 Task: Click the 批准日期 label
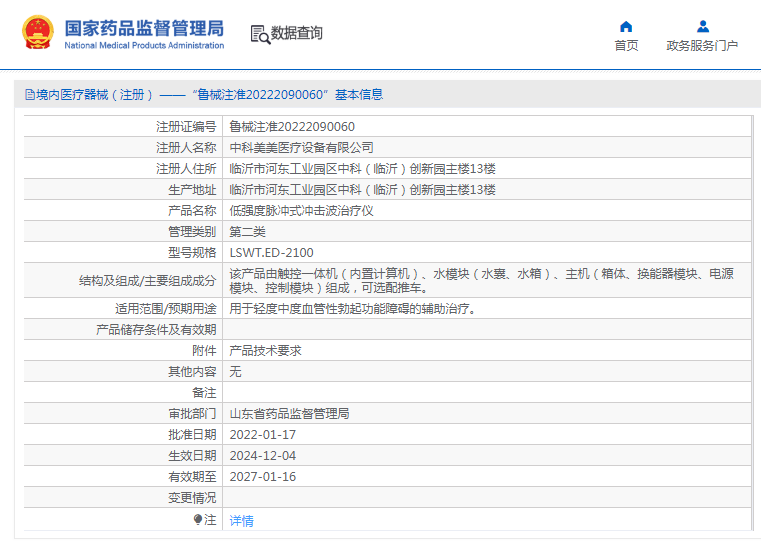tap(192, 435)
